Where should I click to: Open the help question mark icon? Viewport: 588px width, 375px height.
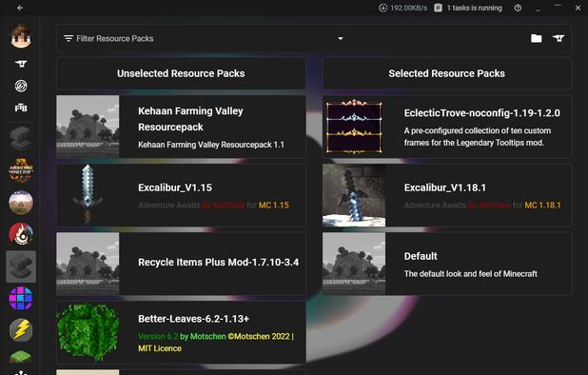click(518, 8)
